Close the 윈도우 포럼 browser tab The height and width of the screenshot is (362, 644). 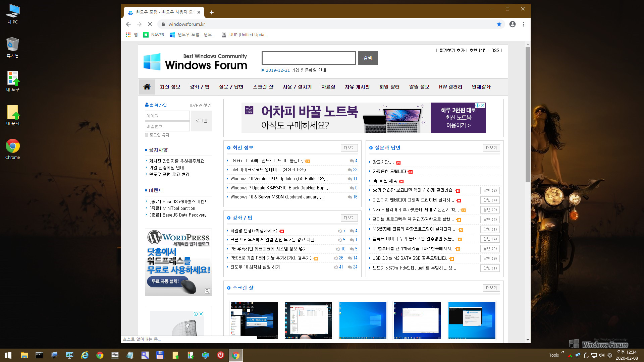pos(199,12)
